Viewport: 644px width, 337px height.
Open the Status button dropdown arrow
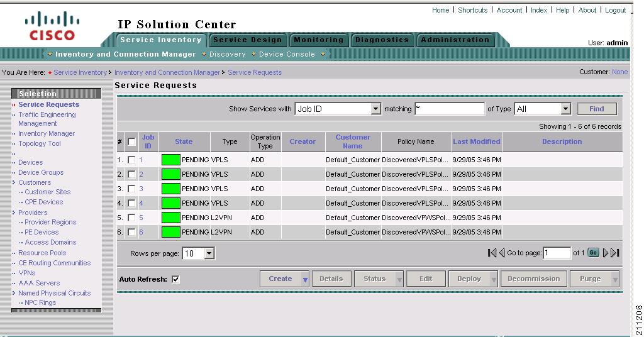click(399, 279)
